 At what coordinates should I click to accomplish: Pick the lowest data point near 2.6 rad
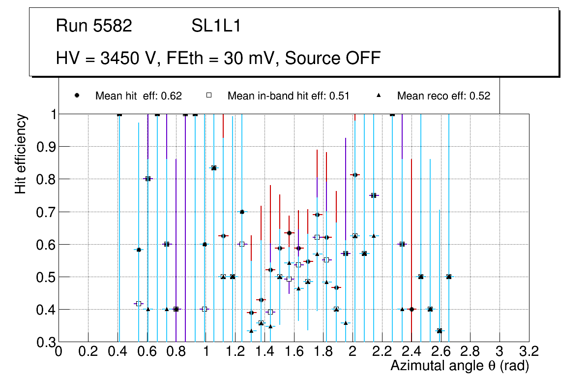point(440,331)
